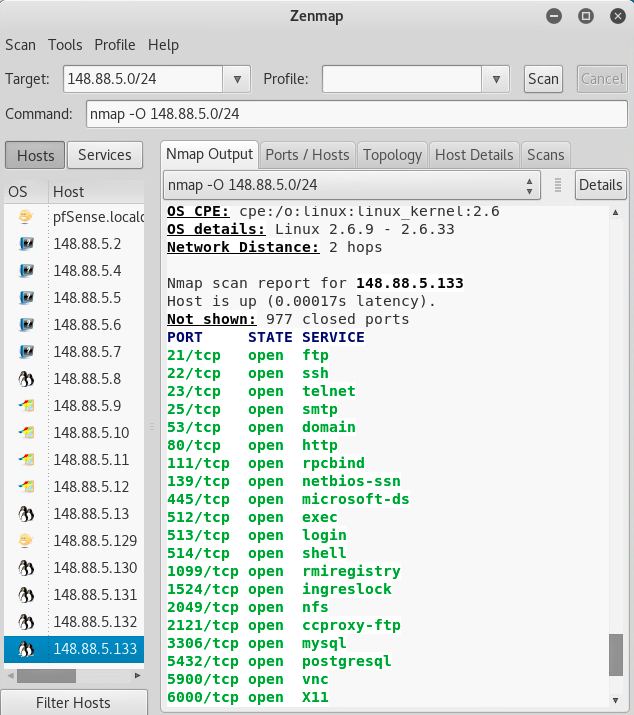Click the Details button
634x715 pixels.
tap(600, 185)
